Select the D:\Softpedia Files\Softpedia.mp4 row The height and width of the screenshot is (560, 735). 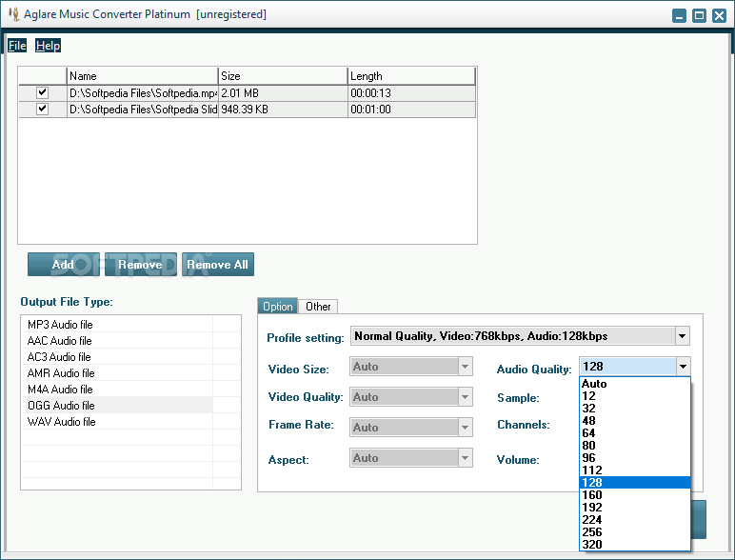[x=247, y=93]
